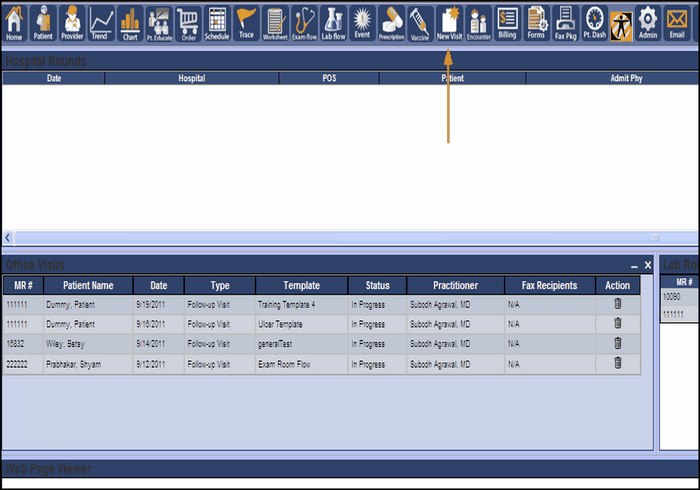Click the 9/16/2011 date cell
This screenshot has height=490, width=700.
pos(158,324)
